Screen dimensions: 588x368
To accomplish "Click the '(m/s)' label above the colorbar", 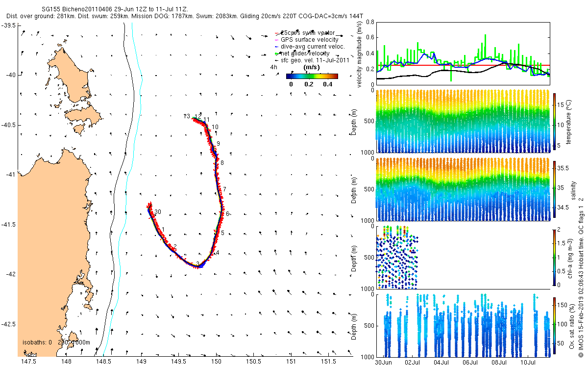I will click(312, 67).
